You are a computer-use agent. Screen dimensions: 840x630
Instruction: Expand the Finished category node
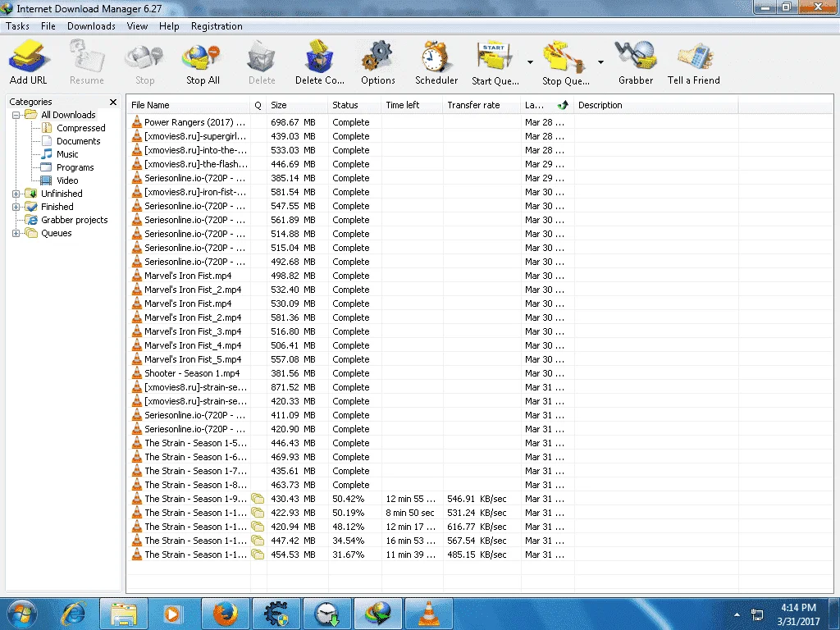click(x=16, y=207)
